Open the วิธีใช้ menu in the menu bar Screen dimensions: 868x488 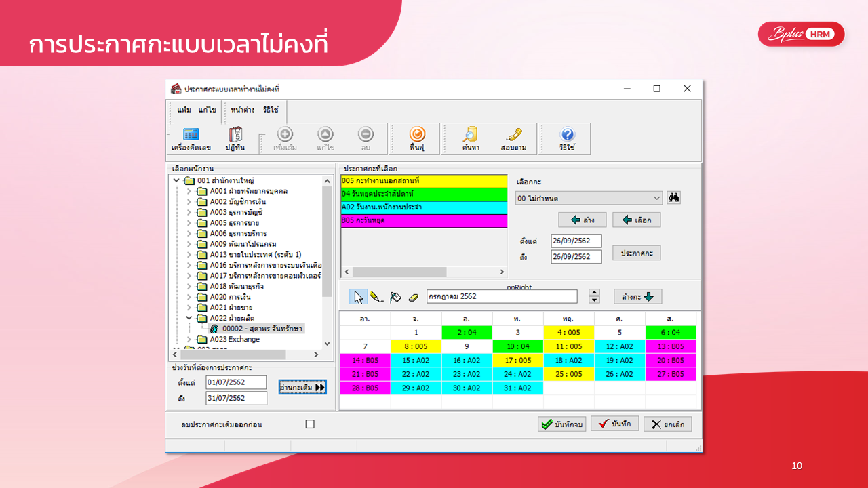(x=271, y=110)
